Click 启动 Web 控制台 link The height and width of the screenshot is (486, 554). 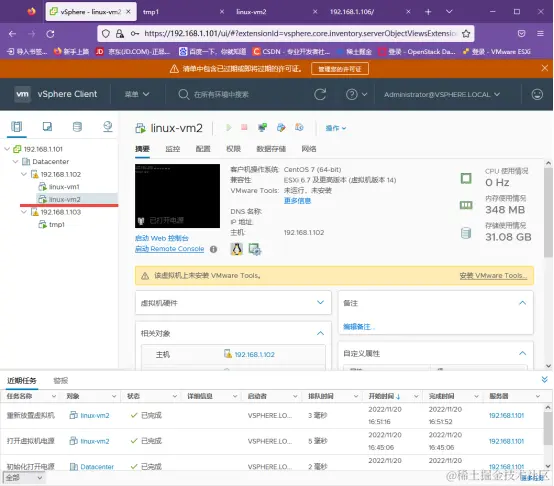161,238
